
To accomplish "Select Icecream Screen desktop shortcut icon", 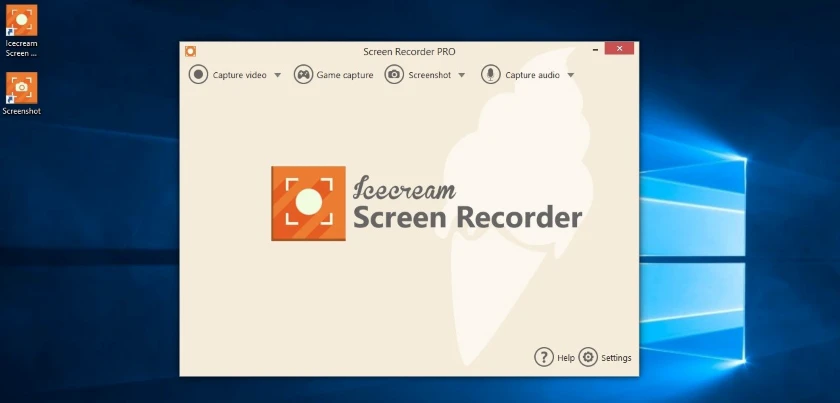I will click(21, 20).
